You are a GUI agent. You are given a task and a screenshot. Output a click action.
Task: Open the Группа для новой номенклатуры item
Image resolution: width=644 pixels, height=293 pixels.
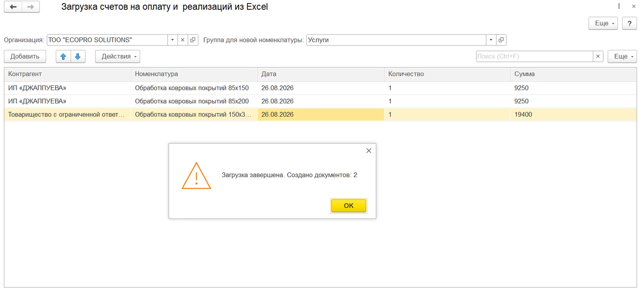click(x=501, y=40)
